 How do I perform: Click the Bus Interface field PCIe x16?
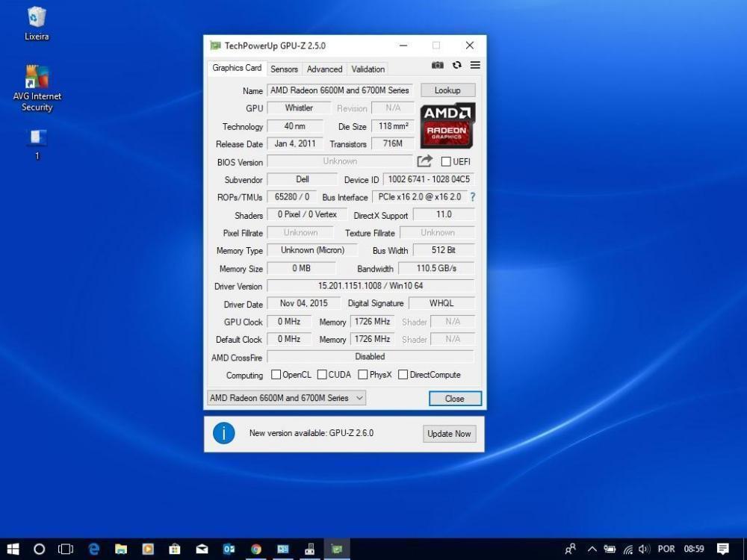click(x=420, y=196)
